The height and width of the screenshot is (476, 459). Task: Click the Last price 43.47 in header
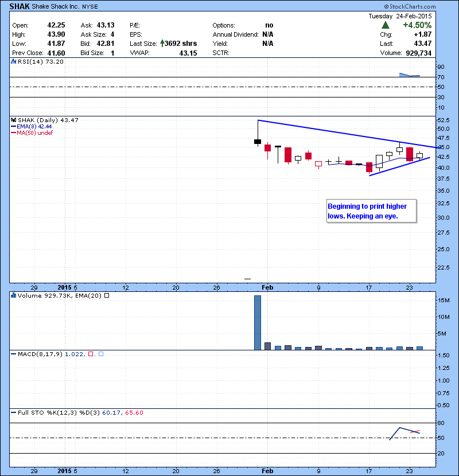tap(423, 44)
